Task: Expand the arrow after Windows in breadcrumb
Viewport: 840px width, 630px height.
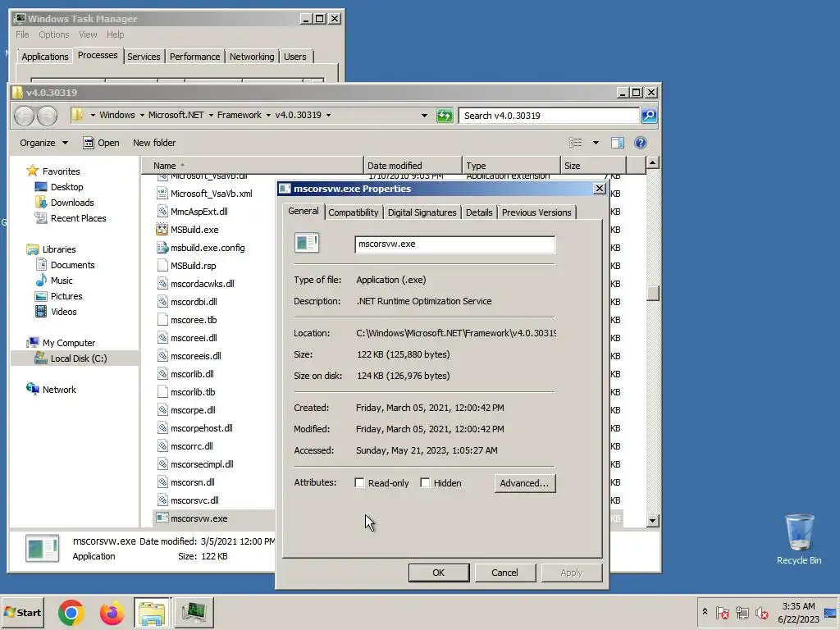Action: 142,115
